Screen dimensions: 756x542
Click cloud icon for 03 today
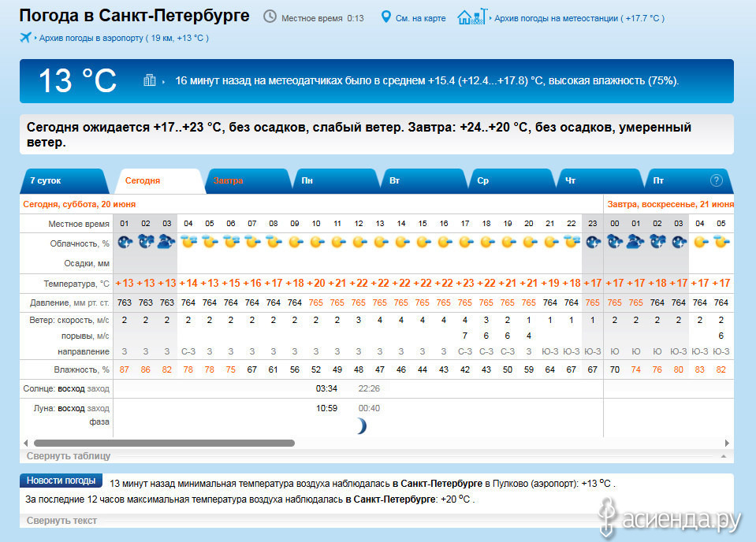point(167,241)
